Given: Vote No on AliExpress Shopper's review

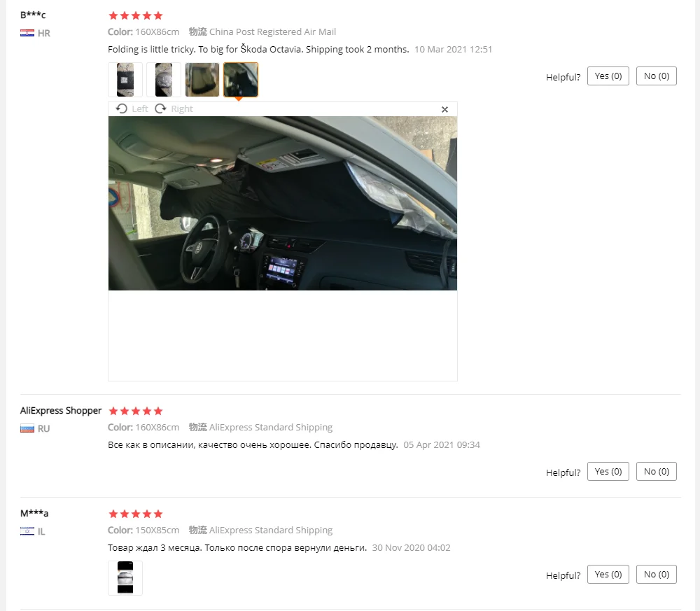Looking at the screenshot, I should (657, 471).
